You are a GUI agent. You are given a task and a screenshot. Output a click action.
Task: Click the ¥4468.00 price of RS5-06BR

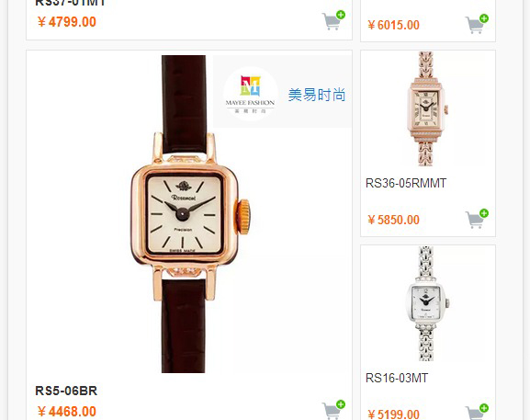[x=67, y=412]
